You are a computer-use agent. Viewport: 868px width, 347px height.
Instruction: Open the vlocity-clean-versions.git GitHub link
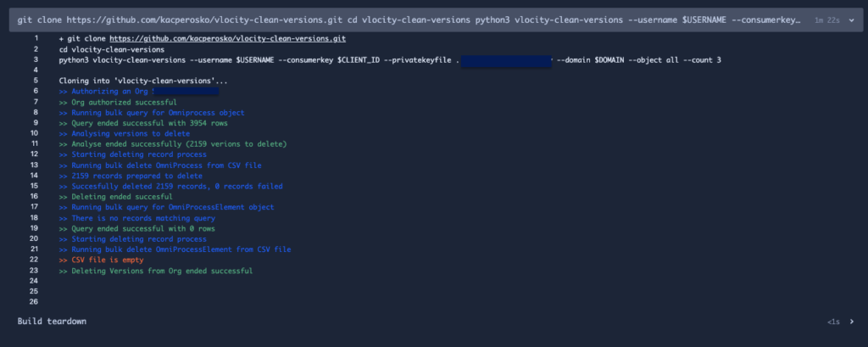point(227,39)
